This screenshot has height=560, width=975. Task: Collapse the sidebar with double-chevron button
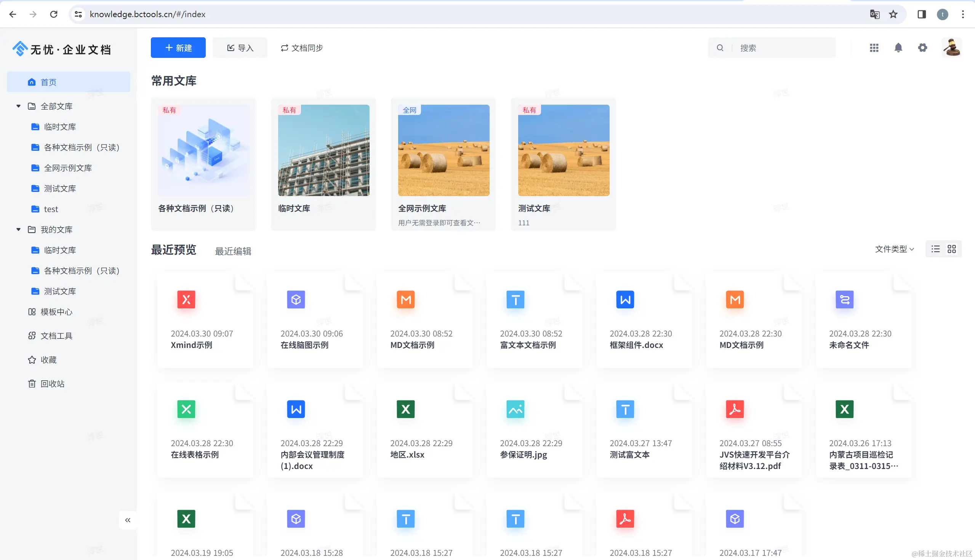pos(128,520)
